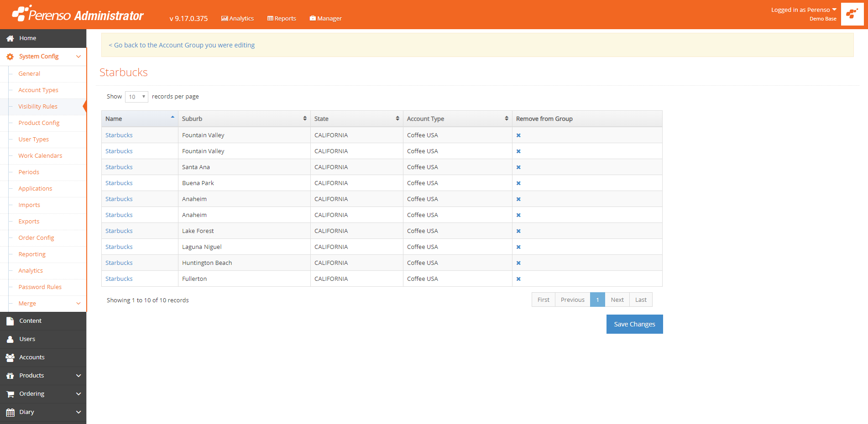This screenshot has width=868, height=424.
Task: Expand the Merge submenu chevron
Action: tap(78, 304)
